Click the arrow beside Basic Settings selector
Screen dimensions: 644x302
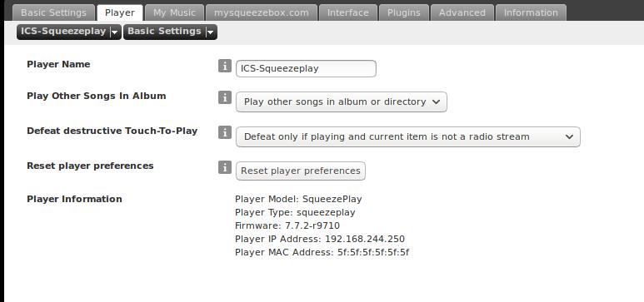pyautogui.click(x=211, y=32)
